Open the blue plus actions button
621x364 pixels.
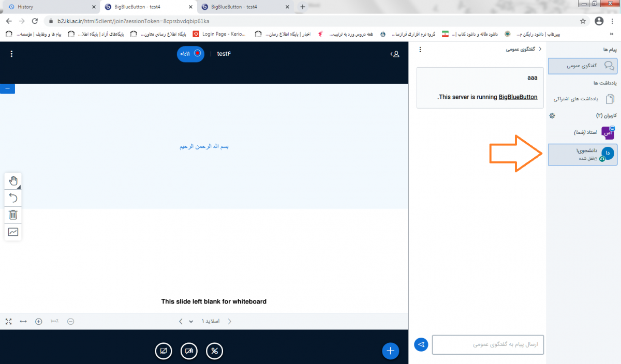pyautogui.click(x=390, y=351)
